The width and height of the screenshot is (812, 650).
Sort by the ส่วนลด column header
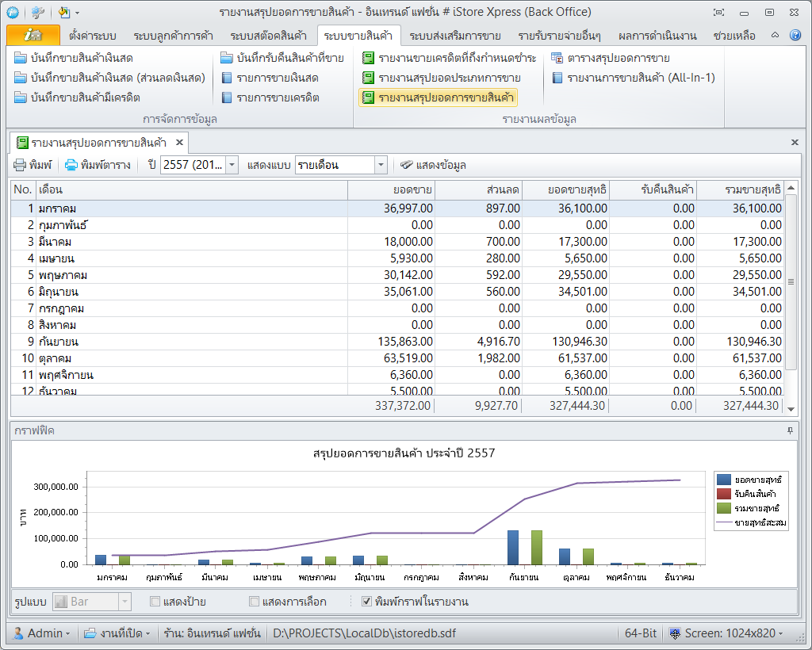pos(478,189)
